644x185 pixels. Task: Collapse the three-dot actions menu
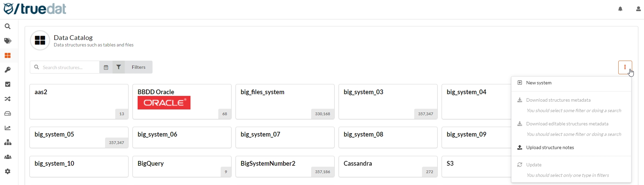pyautogui.click(x=625, y=67)
